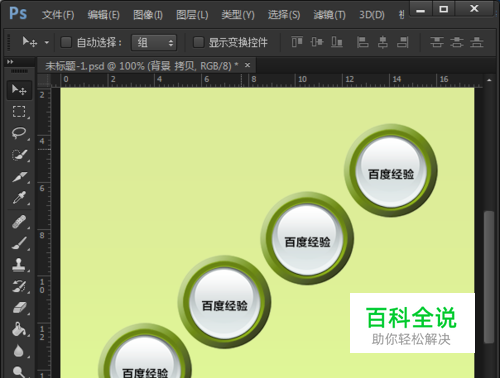Open the 图像(I) menu
Viewport: 500px width, 378px height.
tap(148, 15)
